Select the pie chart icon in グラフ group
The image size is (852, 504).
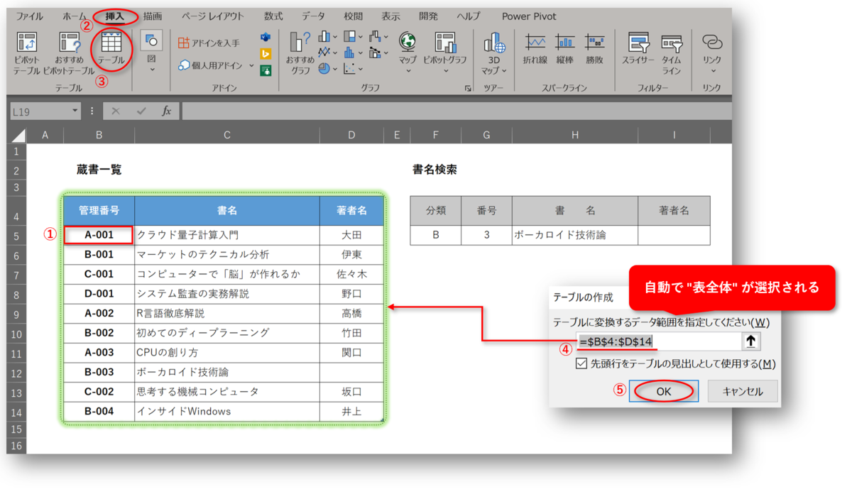point(323,67)
